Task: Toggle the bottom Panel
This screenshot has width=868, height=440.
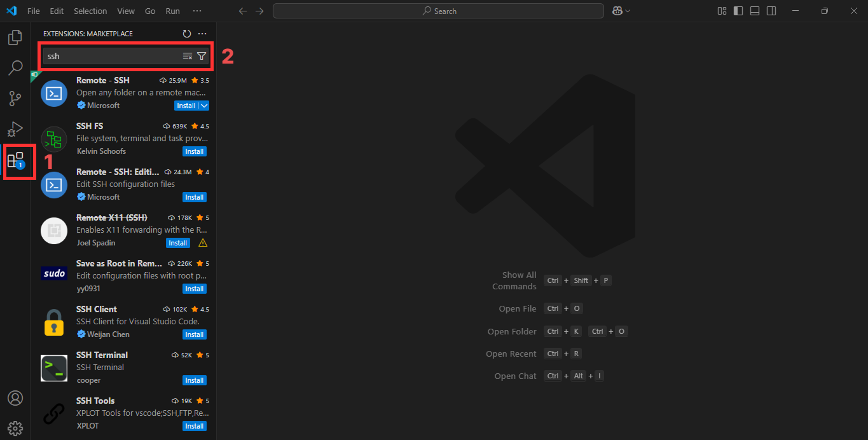Action: (x=754, y=11)
